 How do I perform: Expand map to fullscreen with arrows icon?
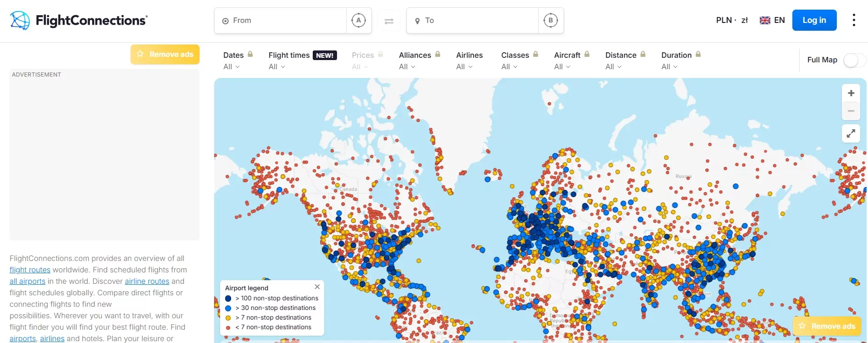click(851, 133)
